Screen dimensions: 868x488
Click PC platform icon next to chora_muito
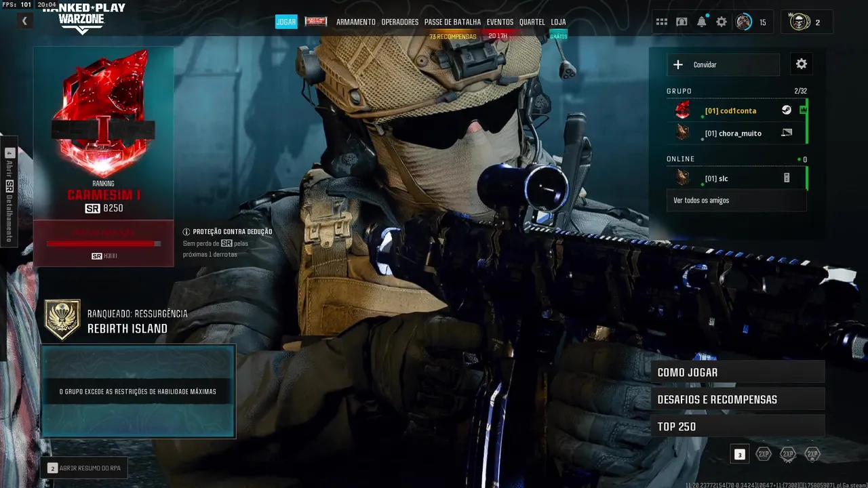click(x=787, y=133)
